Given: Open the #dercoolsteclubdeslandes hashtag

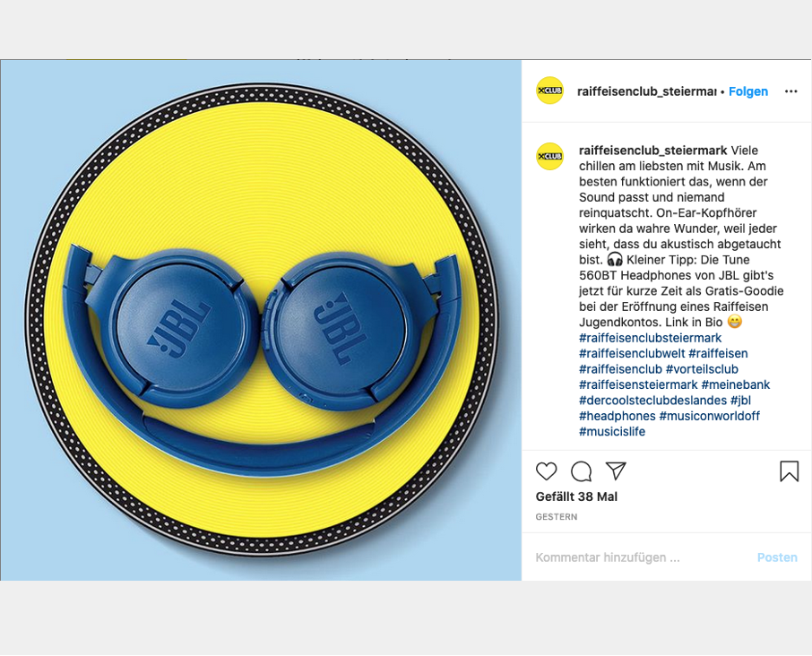Looking at the screenshot, I should [653, 401].
